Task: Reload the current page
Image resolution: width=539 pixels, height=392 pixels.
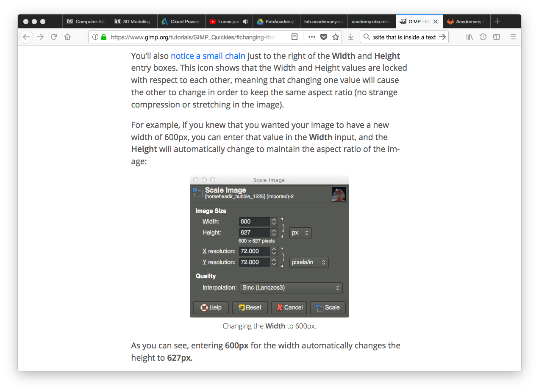Action: (x=54, y=37)
